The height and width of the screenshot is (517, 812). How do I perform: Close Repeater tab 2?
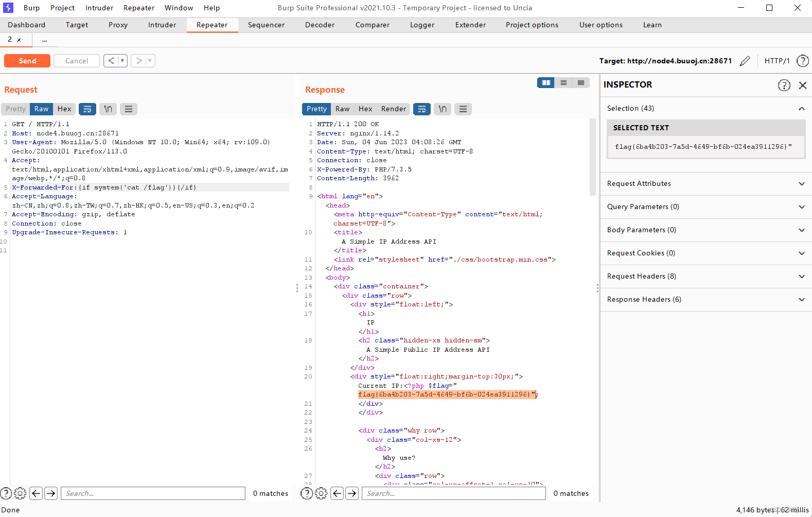(19, 40)
